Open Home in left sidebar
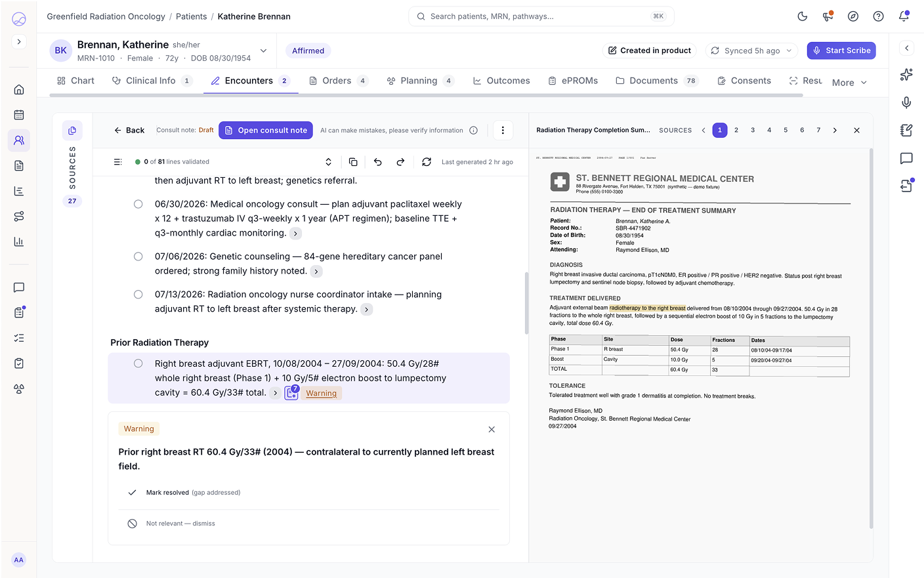Viewport: 924px width, 578px height. click(x=19, y=89)
